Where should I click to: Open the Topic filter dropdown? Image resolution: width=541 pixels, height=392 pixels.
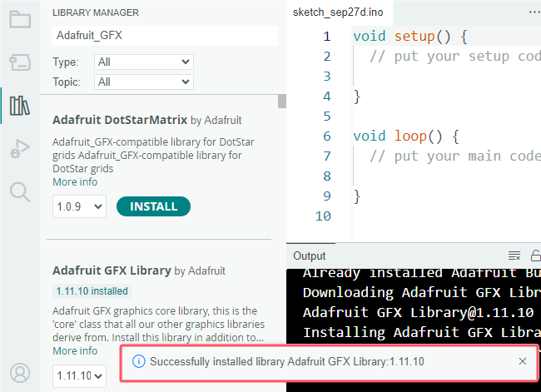point(144,82)
